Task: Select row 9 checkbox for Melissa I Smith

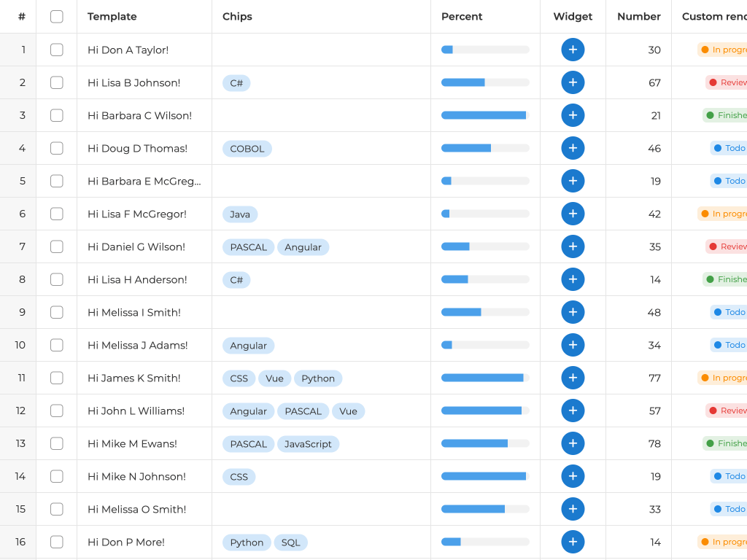Action: 57,312
